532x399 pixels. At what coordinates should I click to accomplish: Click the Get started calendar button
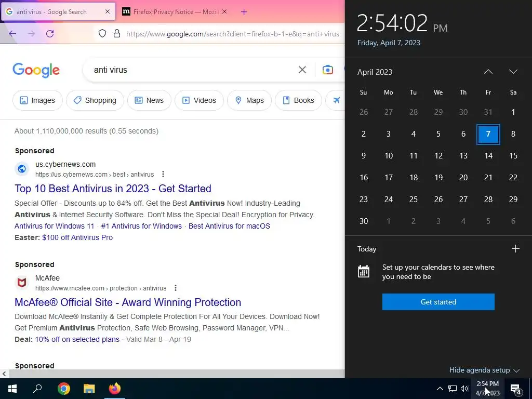tap(438, 302)
